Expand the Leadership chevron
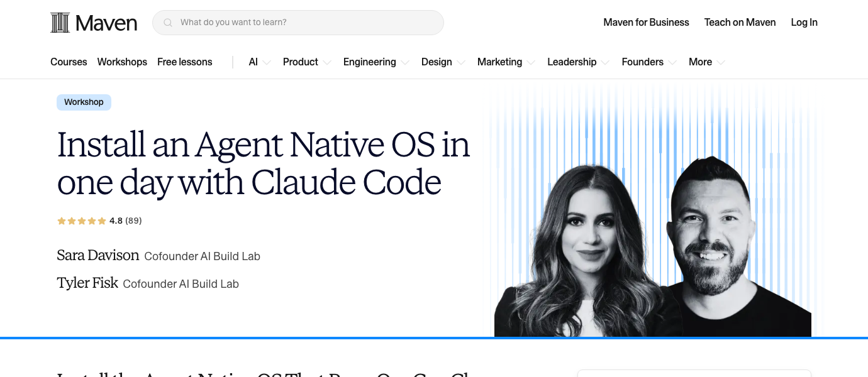Screen dimensions: 868x377 click(x=605, y=62)
